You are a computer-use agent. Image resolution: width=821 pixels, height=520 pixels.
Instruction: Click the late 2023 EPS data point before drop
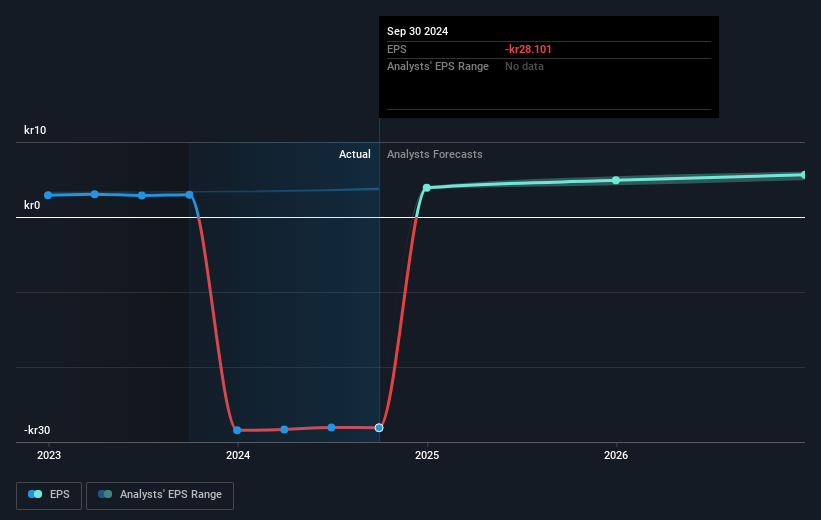[190, 194]
